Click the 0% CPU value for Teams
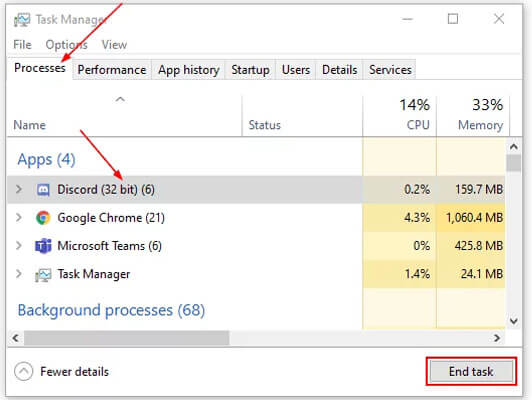The height and width of the screenshot is (400, 532). pyautogui.click(x=421, y=246)
